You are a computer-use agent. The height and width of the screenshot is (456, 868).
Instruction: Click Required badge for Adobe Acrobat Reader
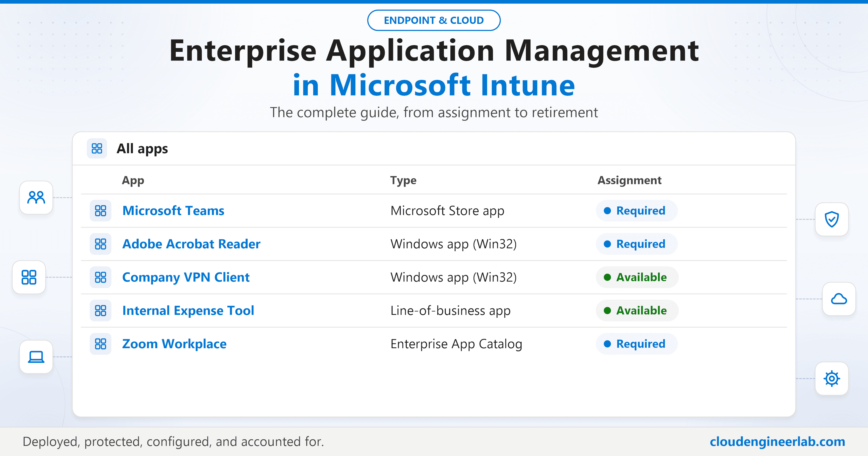pos(637,244)
